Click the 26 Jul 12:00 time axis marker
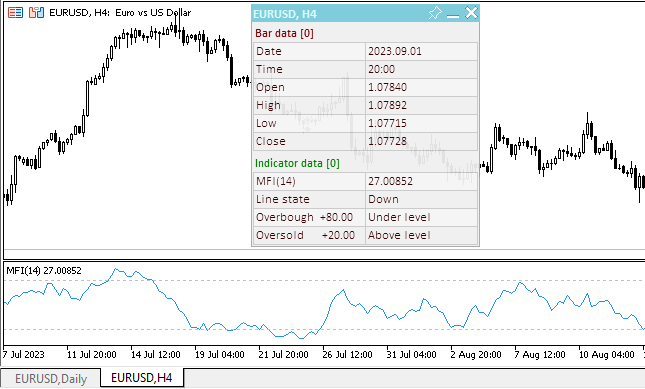The height and width of the screenshot is (389, 645). tap(347, 354)
